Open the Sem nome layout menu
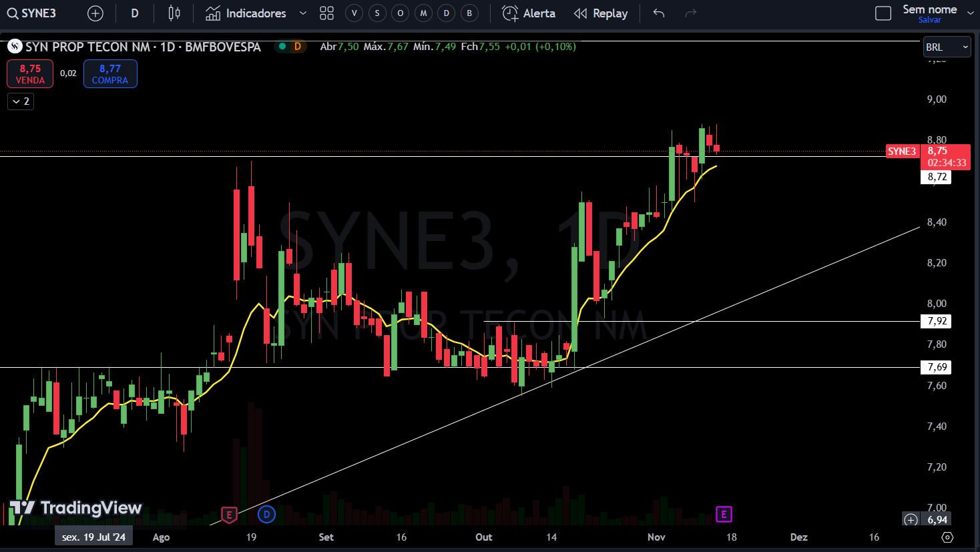This screenshot has width=980, height=552. pyautogui.click(x=929, y=9)
